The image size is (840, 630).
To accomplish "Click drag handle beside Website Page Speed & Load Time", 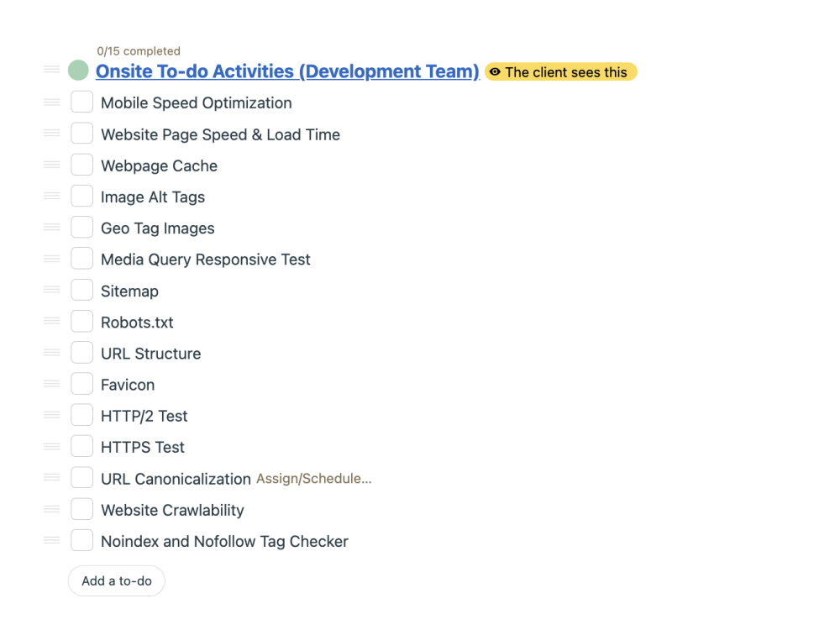I will tap(52, 133).
